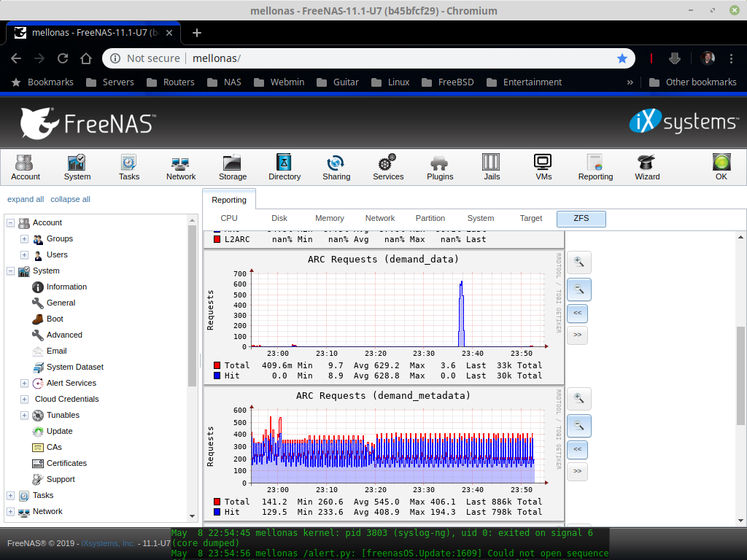Switch to the Target reporting tab
The height and width of the screenshot is (560, 747).
(531, 218)
